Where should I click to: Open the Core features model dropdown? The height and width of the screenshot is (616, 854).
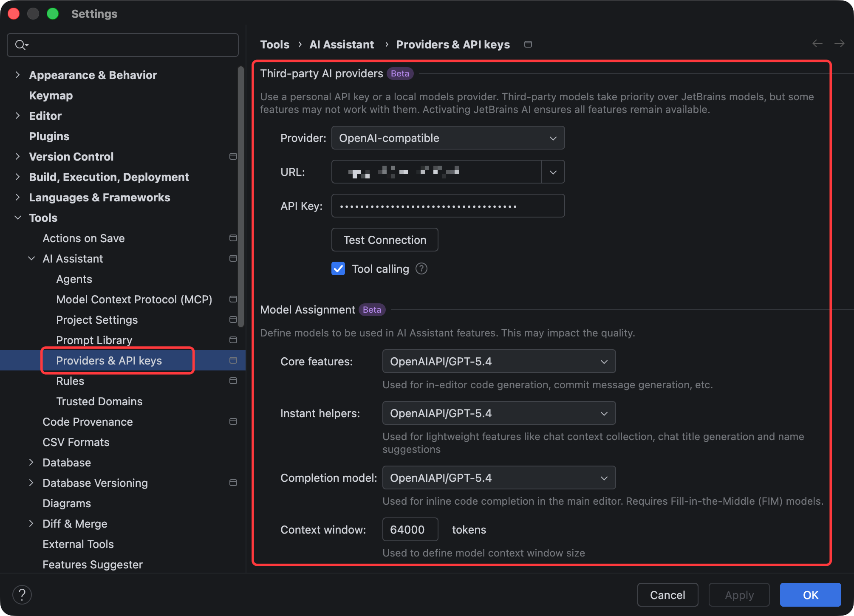click(x=499, y=362)
